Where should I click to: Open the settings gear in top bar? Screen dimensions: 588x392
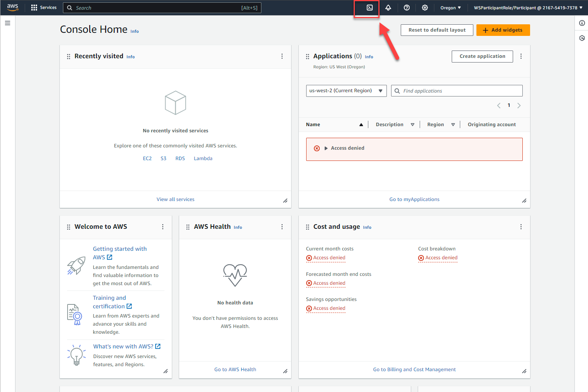[425, 8]
